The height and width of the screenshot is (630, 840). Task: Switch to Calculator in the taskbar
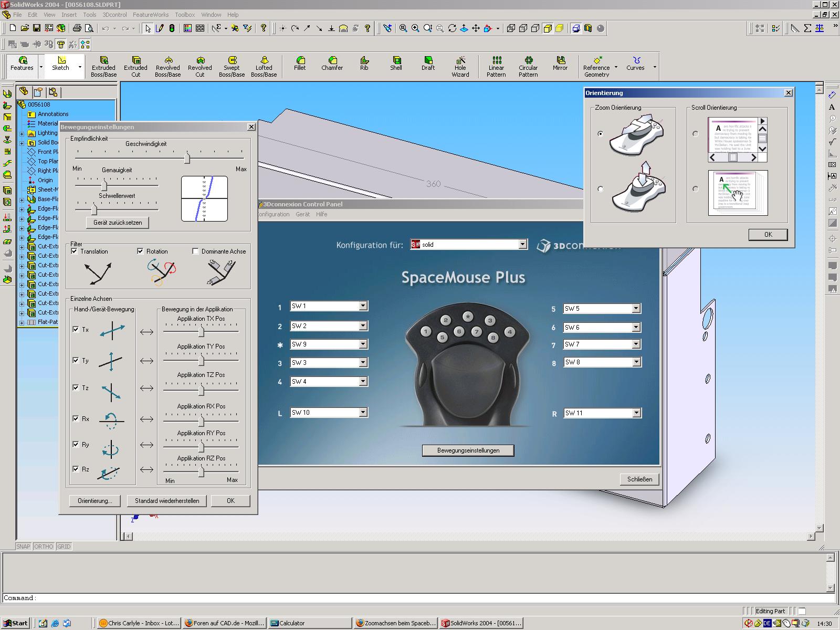[x=310, y=623]
